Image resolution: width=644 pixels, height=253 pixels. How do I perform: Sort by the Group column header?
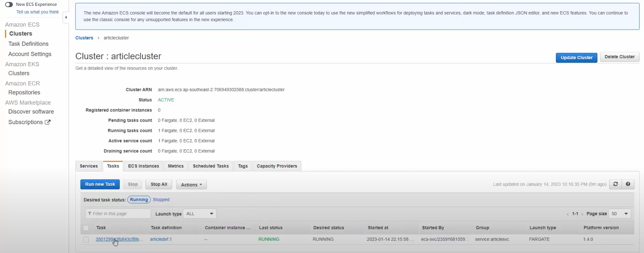482,228
